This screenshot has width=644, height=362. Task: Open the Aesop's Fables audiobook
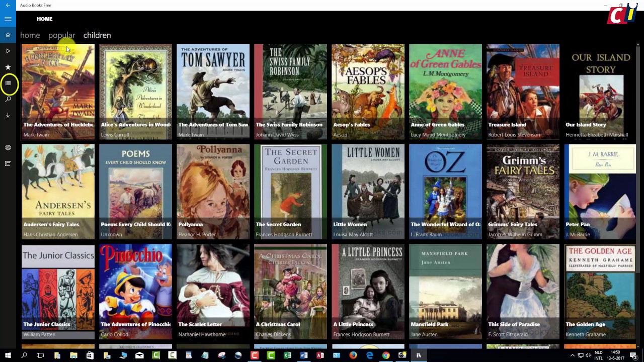368,92
